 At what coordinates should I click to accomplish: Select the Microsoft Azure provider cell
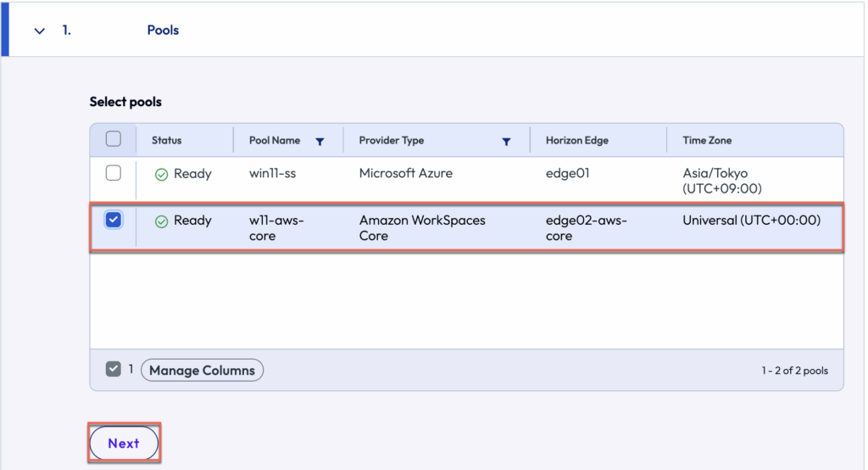coord(405,173)
